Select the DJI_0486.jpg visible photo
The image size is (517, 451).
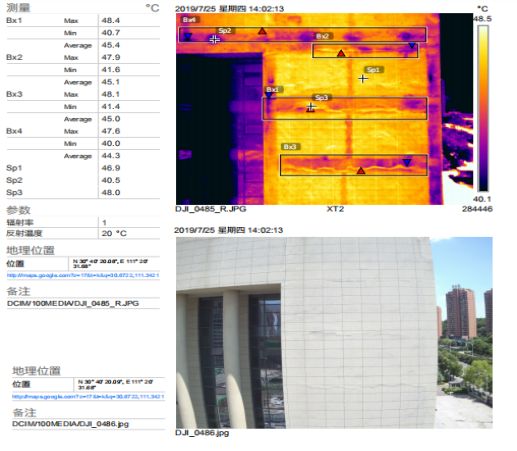tap(334, 333)
